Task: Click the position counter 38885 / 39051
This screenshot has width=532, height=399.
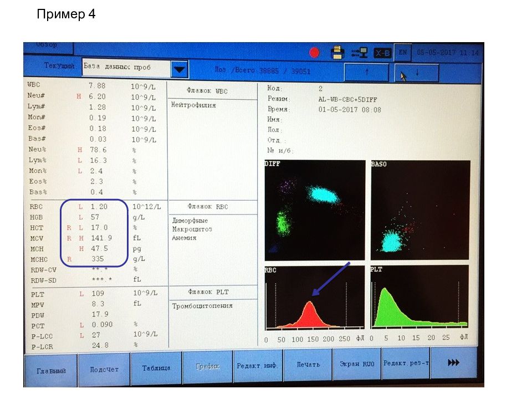Action: tap(285, 71)
